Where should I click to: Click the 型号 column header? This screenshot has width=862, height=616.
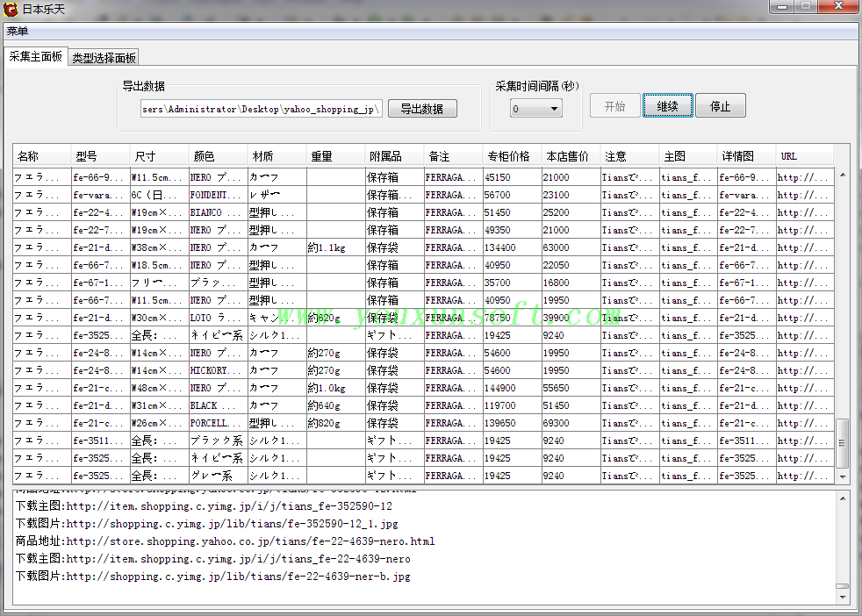coord(101,156)
